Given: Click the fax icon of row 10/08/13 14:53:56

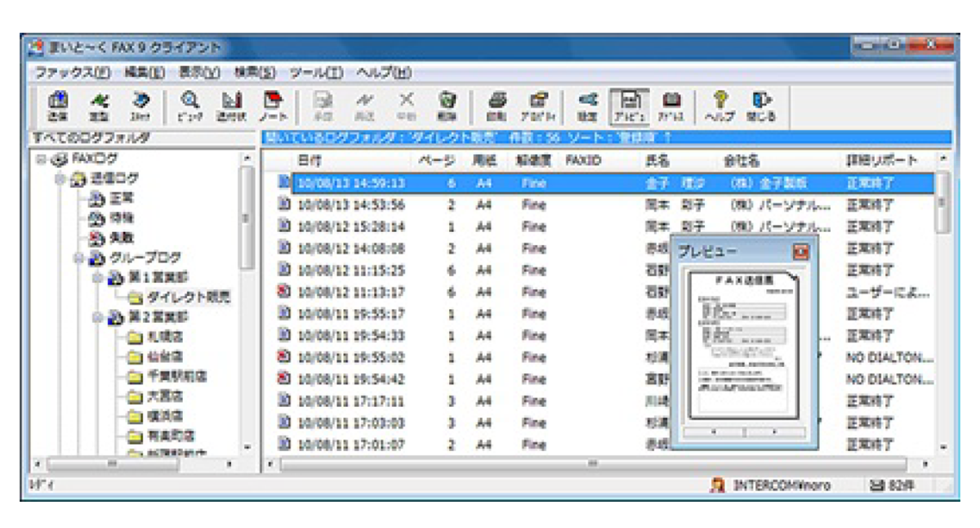Looking at the screenshot, I should (x=283, y=204).
